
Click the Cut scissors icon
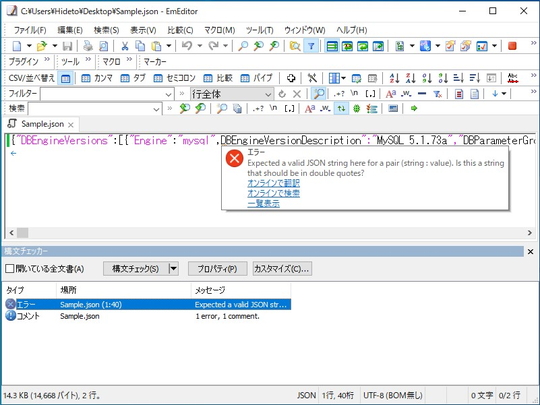(x=125, y=45)
